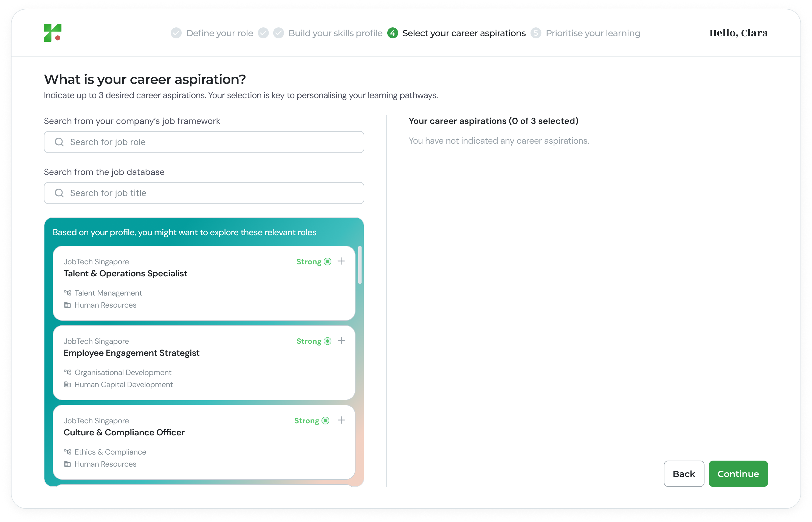Add Talent & Operations Specialist with plus icon

pyautogui.click(x=341, y=261)
